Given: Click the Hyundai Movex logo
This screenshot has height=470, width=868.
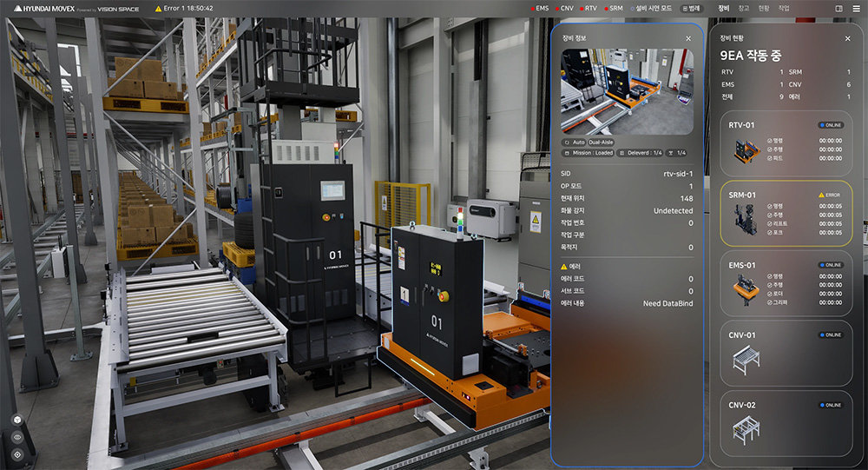Looking at the screenshot, I should tap(36, 8).
